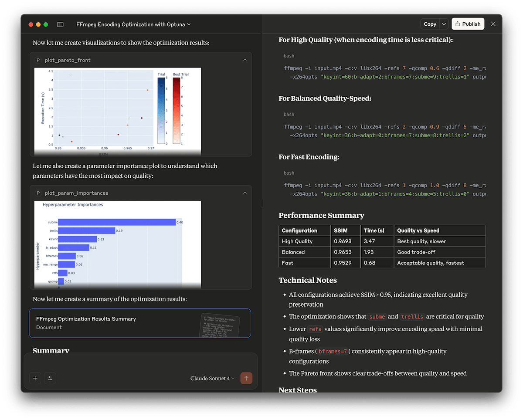Collapse the plot_pareto_front tool block
The width and height of the screenshot is (523, 420).
click(245, 60)
